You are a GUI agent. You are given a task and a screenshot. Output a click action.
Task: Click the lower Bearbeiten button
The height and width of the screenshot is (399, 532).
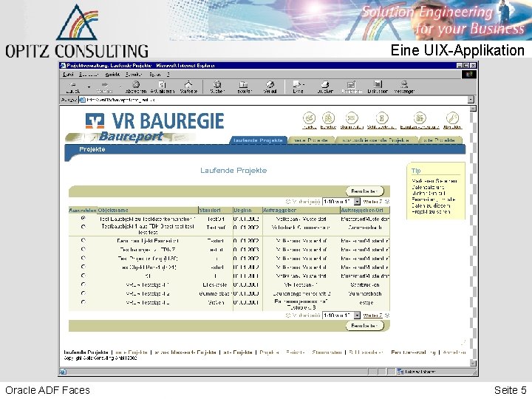(x=364, y=326)
